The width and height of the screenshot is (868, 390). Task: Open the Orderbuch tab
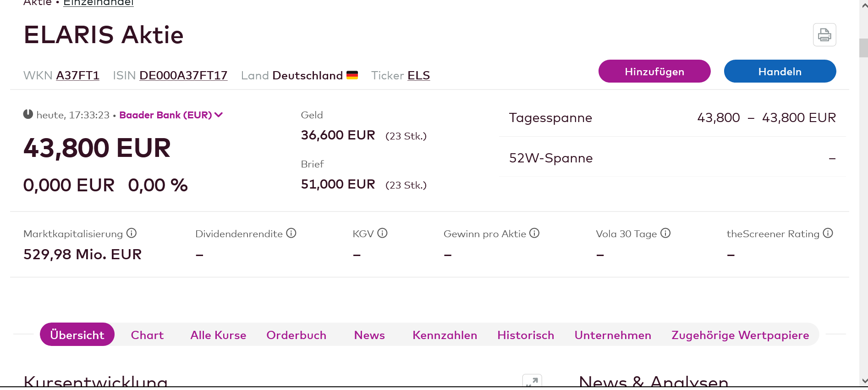(x=296, y=335)
